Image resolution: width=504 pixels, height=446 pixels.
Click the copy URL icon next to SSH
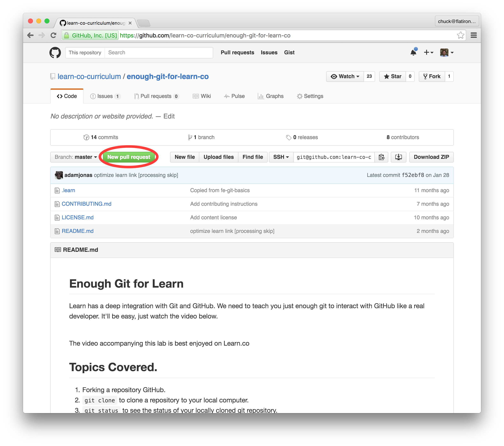[x=381, y=157]
